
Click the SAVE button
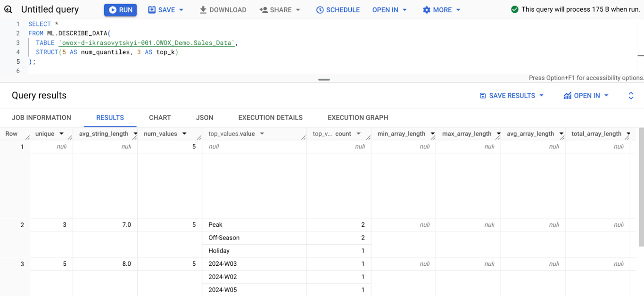click(x=161, y=9)
